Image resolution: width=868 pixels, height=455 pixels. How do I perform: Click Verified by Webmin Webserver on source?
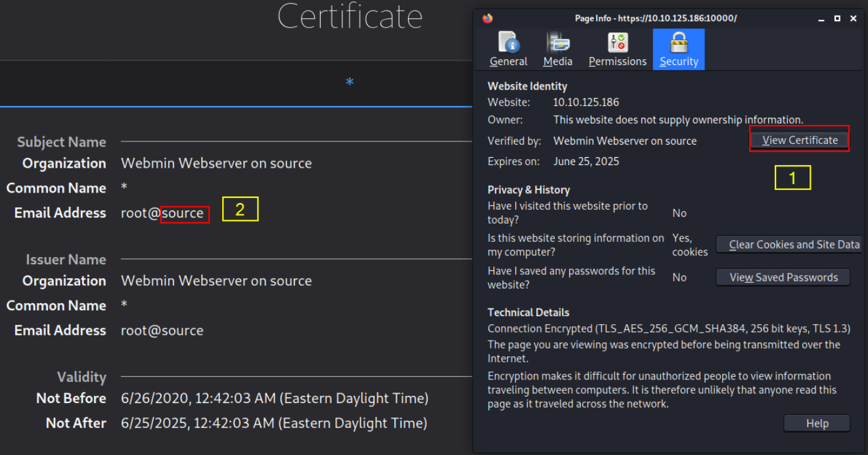click(625, 141)
